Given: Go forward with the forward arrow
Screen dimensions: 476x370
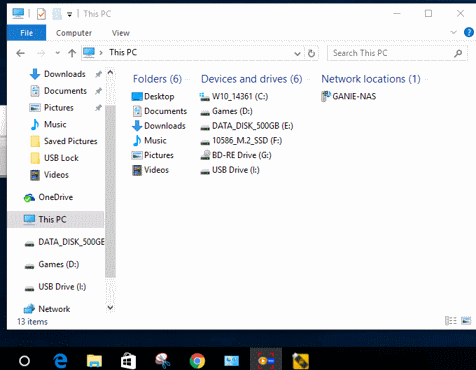Looking at the screenshot, I should (41, 53).
